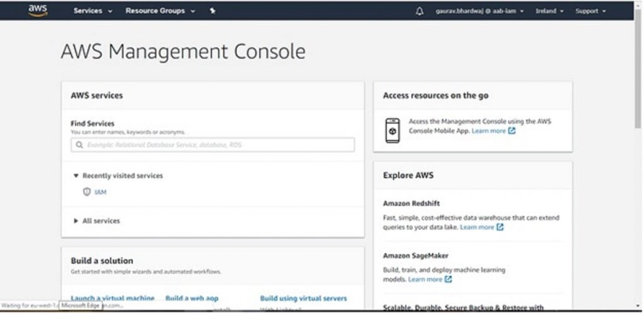Click the mobile phone app icon
The height and width of the screenshot is (313, 644).
(x=392, y=131)
